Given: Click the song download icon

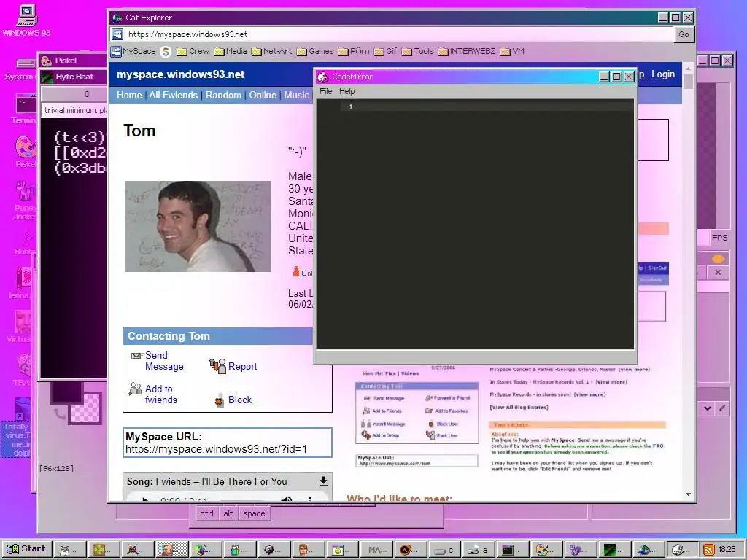Looking at the screenshot, I should [x=323, y=481].
